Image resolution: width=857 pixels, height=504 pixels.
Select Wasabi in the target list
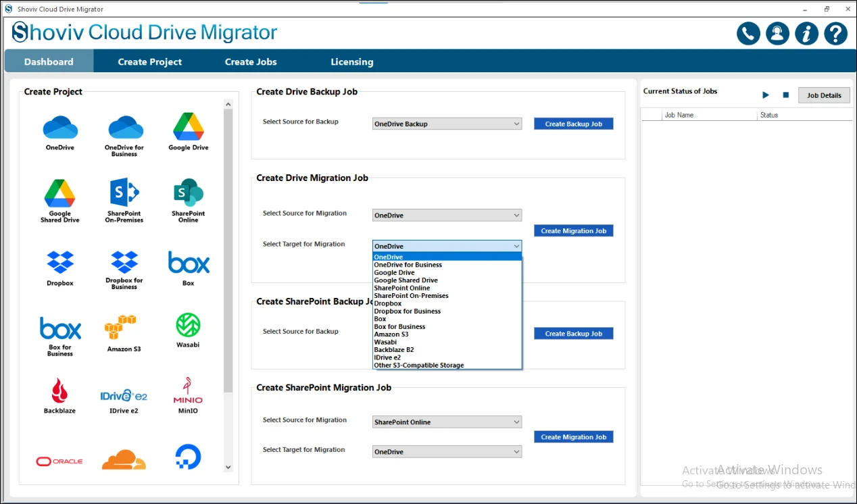(x=447, y=343)
